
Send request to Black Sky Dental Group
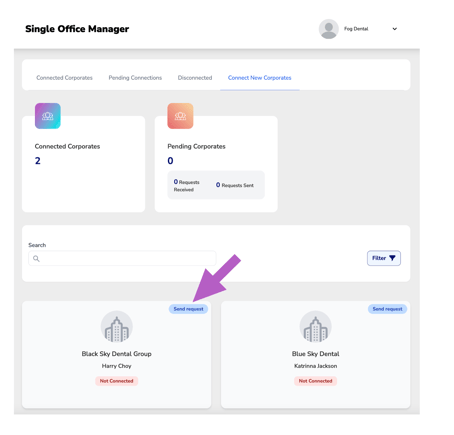click(188, 309)
